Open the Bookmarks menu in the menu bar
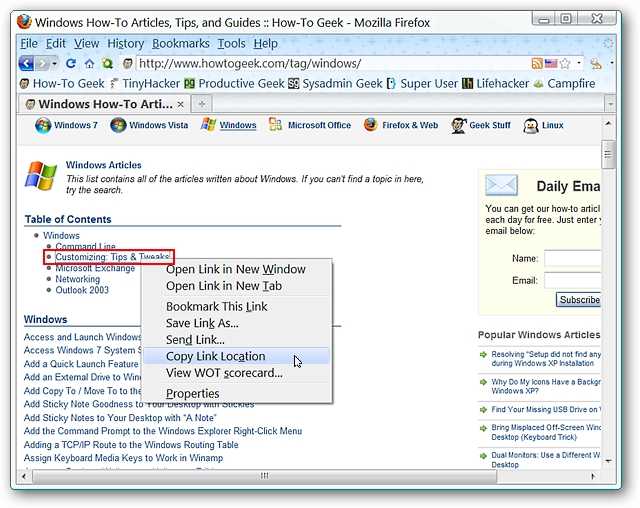The image size is (640, 508). (x=181, y=43)
